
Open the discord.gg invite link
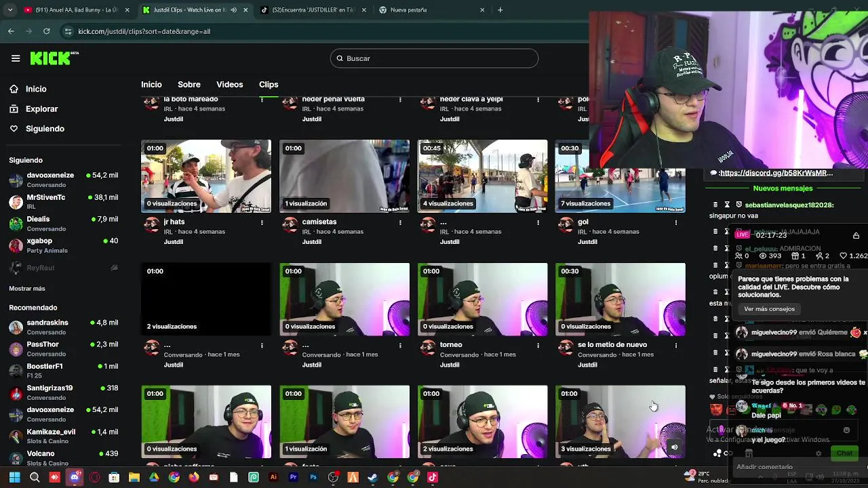point(776,173)
